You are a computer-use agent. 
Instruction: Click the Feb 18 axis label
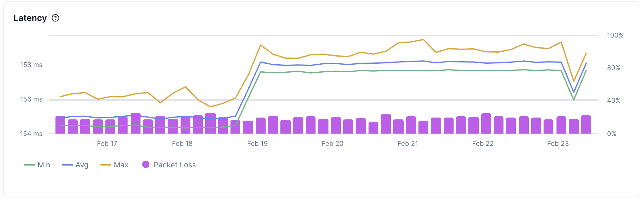pos(182,144)
